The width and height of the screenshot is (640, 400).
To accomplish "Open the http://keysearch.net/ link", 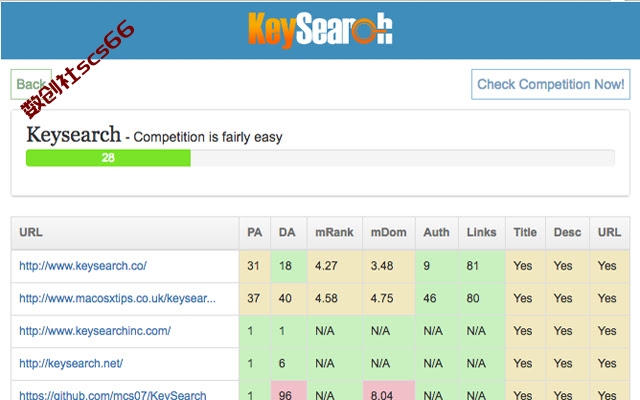I will tap(71, 363).
